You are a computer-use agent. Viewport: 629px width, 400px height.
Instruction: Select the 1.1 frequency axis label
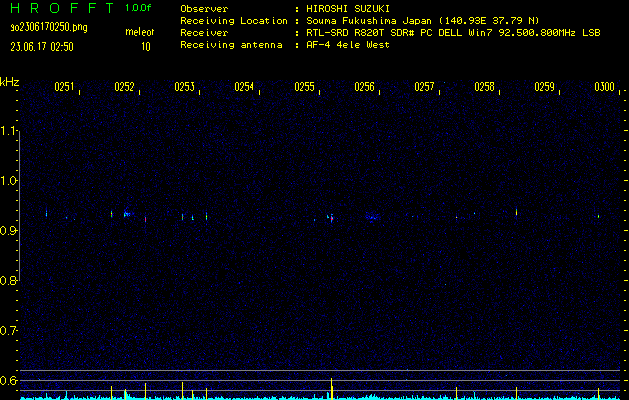(x=9, y=131)
